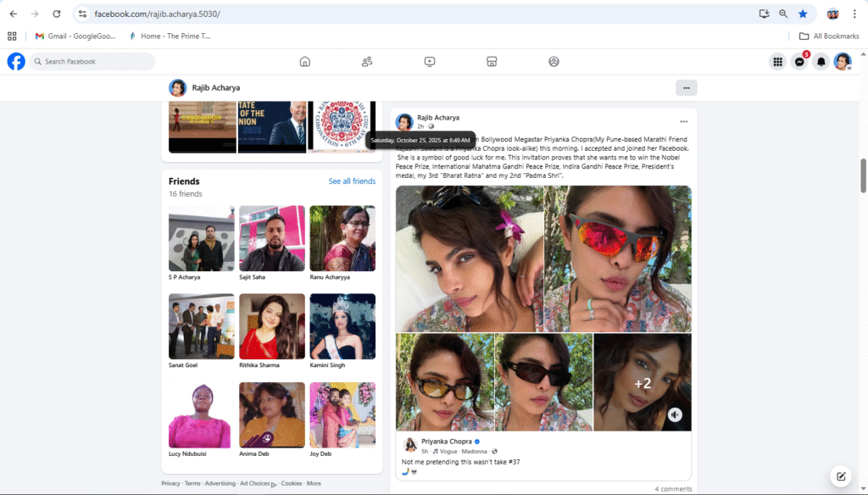The height and width of the screenshot is (495, 868).
Task: Open the Video (Watch) icon
Action: (430, 61)
